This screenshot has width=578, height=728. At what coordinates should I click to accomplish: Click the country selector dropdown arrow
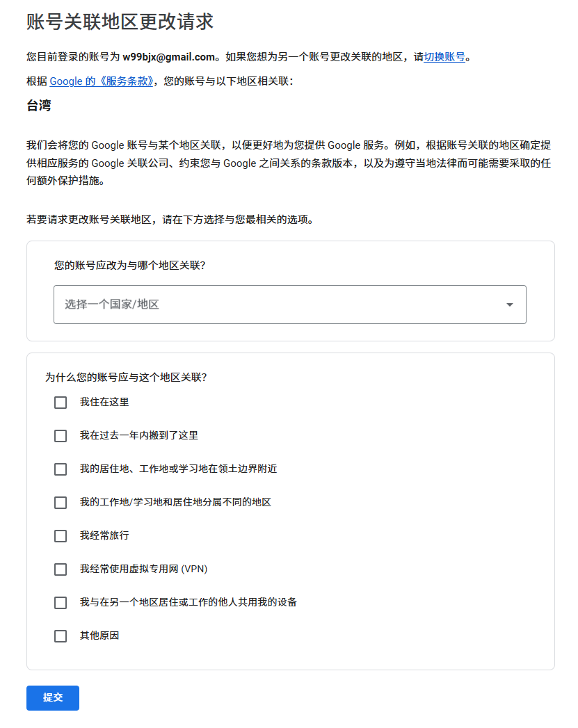pos(509,305)
